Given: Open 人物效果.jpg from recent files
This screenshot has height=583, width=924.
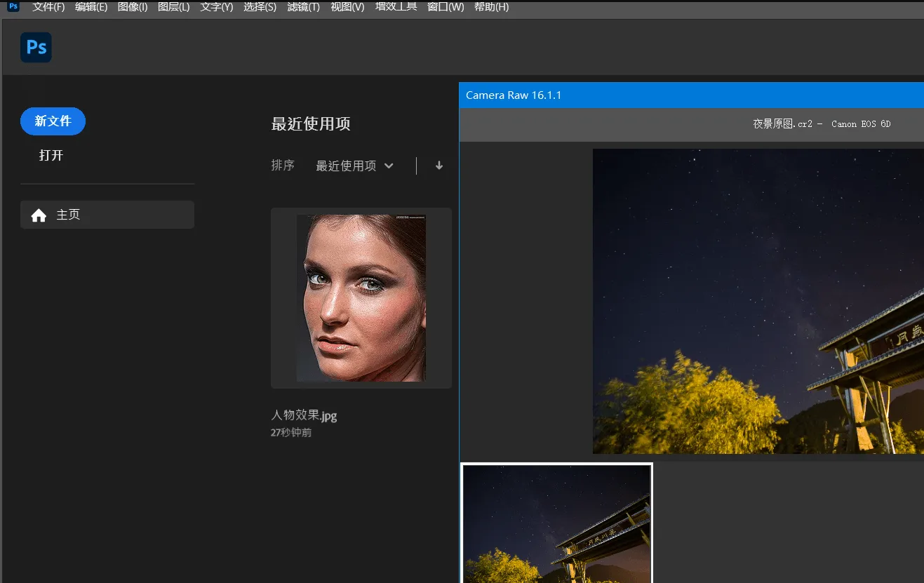Looking at the screenshot, I should click(x=361, y=297).
